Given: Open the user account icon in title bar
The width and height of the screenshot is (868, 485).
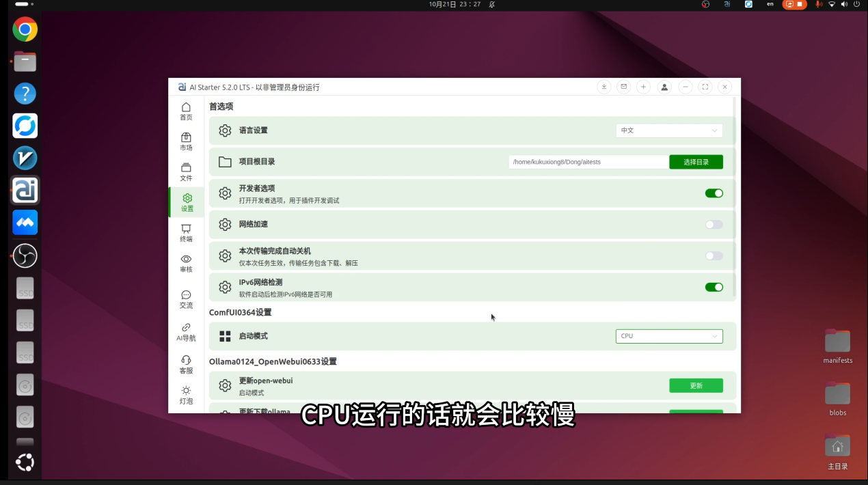Looking at the screenshot, I should tap(664, 87).
